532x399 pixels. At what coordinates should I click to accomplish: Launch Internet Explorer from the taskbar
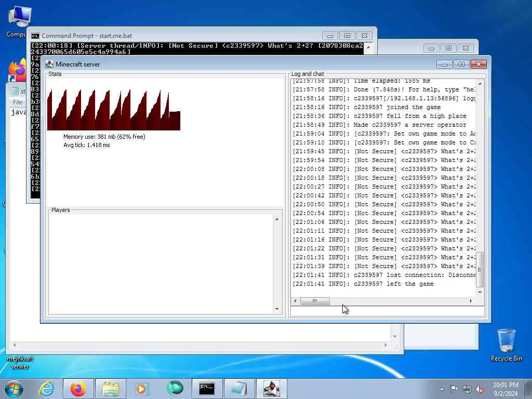tap(46, 389)
